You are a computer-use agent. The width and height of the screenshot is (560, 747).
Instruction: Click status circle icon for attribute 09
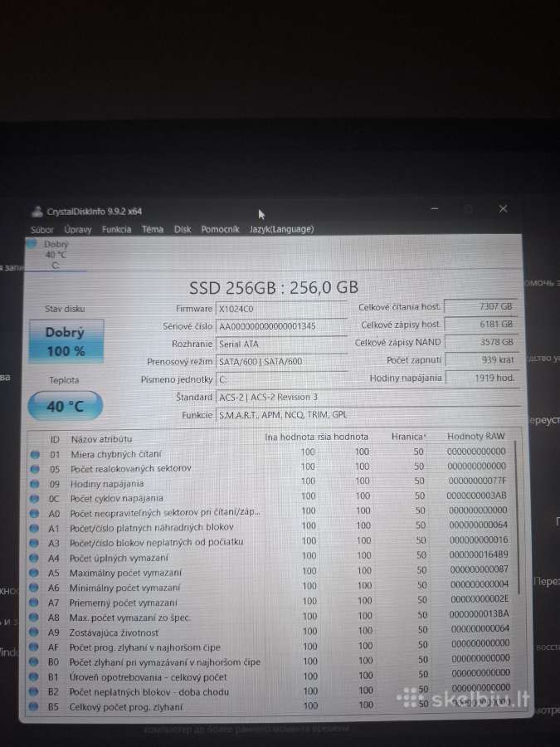coord(34,484)
